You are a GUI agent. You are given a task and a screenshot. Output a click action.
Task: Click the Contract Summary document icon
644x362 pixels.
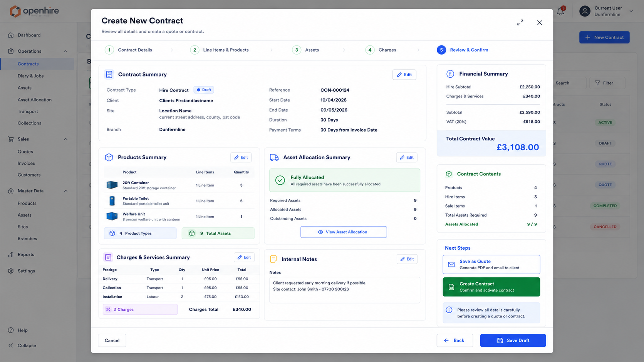tap(109, 75)
